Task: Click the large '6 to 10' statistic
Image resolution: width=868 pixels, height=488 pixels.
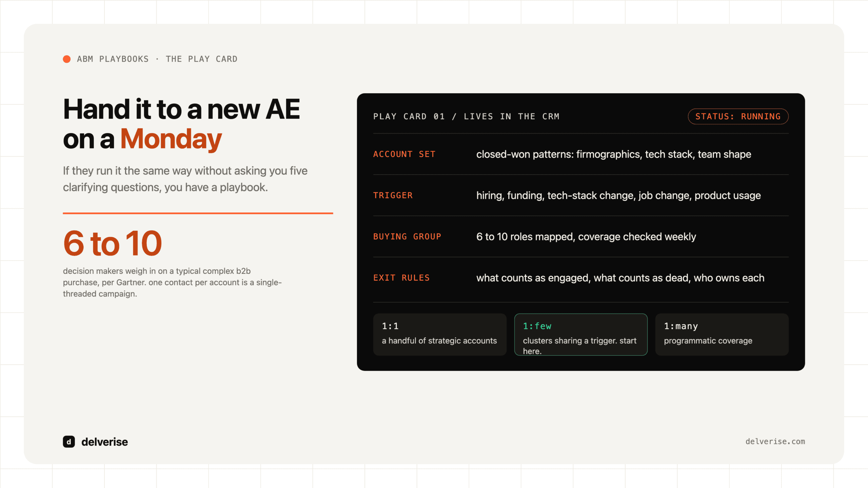Action: pos(112,243)
